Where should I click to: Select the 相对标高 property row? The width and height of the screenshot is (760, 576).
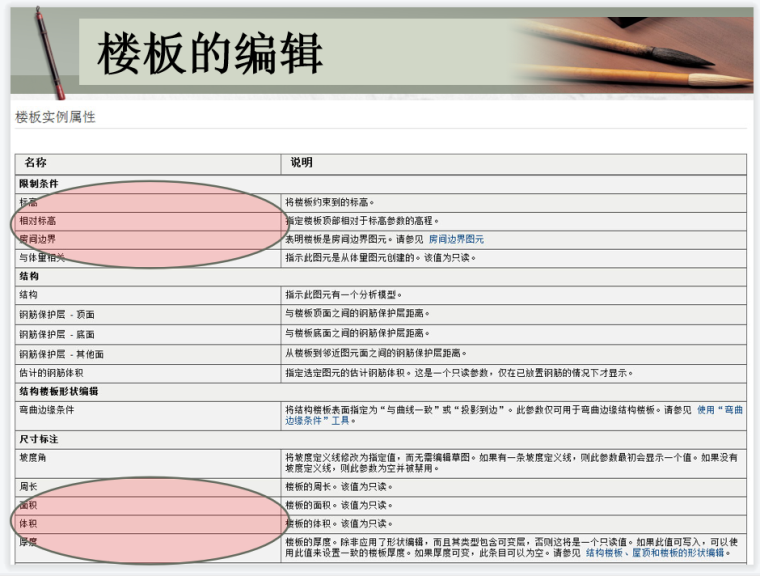coord(38,221)
